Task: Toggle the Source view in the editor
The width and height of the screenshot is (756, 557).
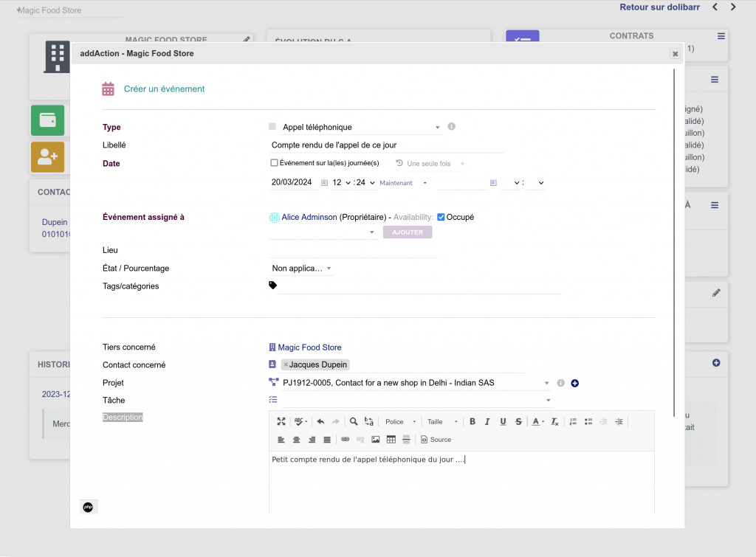Action: pyautogui.click(x=436, y=440)
